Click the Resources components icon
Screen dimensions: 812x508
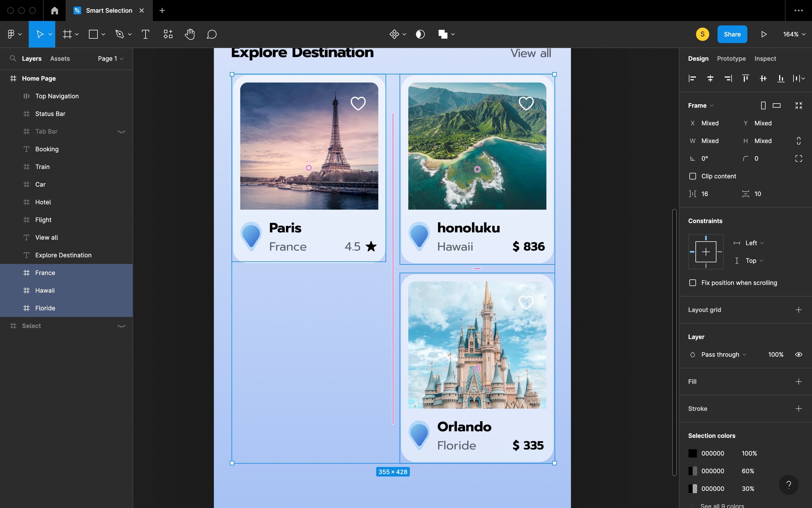(168, 34)
